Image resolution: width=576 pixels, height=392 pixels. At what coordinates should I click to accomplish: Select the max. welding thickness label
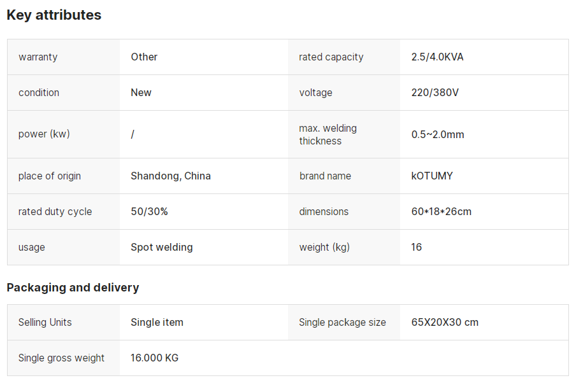[328, 134]
